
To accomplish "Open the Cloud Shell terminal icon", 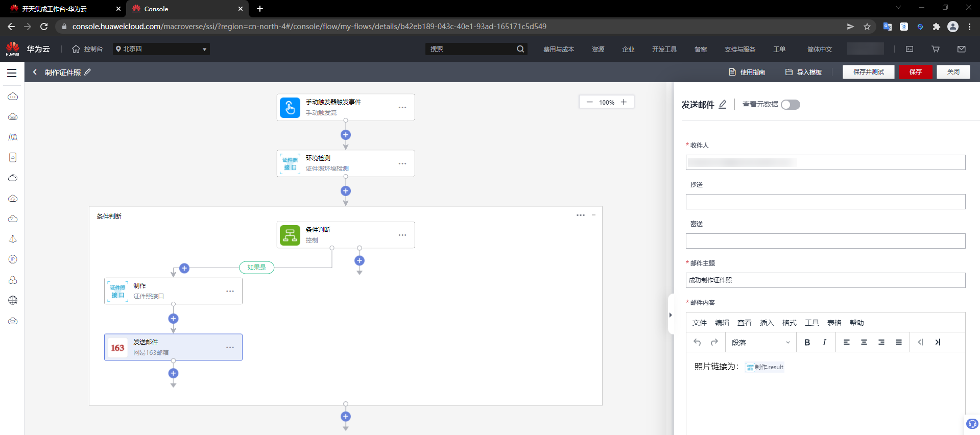I will point(910,49).
